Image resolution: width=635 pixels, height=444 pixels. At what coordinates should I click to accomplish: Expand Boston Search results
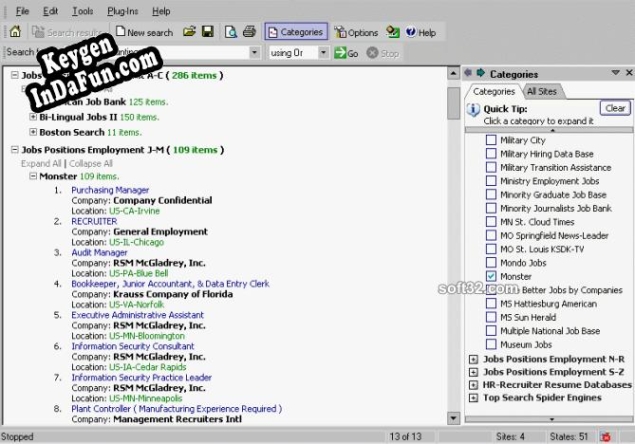(x=33, y=132)
